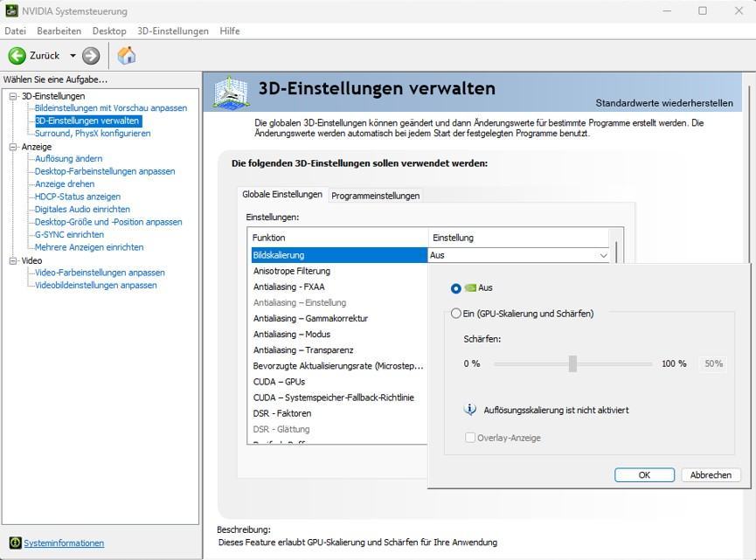Click the 3D settings header graphic icon
Viewport: 756px width, 560px height.
tap(232, 92)
